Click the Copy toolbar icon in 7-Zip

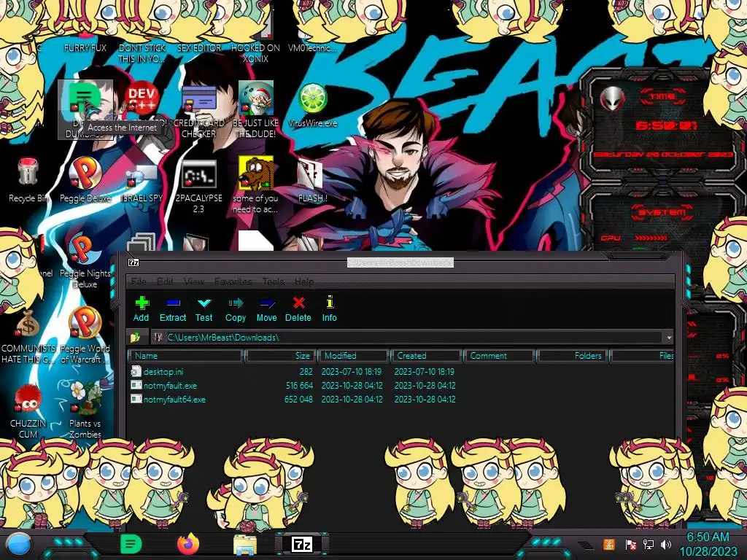(236, 308)
